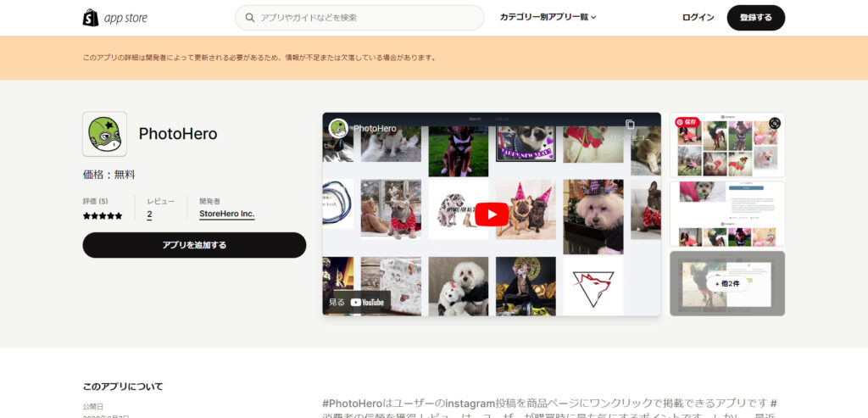This screenshot has width=868, height=418.
Task: Open the +他2件 more screenshots thumbnail
Action: click(727, 283)
